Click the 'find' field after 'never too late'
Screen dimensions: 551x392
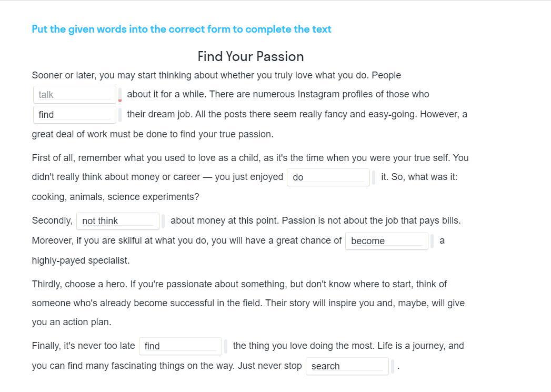[x=180, y=346]
